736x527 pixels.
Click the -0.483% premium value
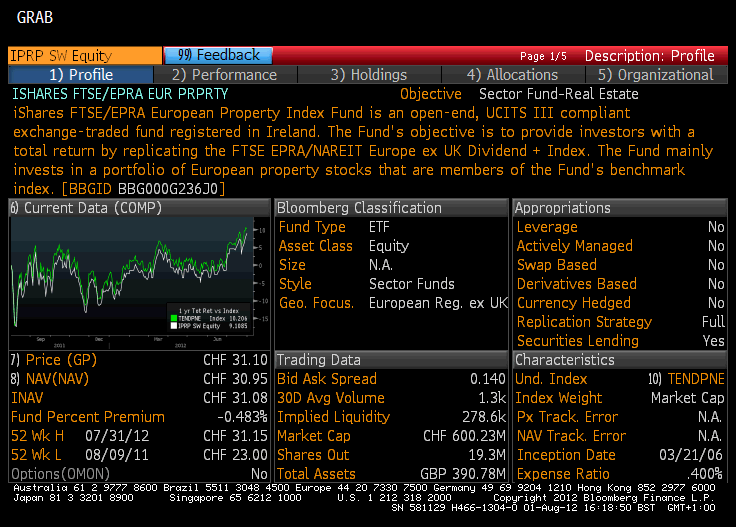[x=242, y=417]
